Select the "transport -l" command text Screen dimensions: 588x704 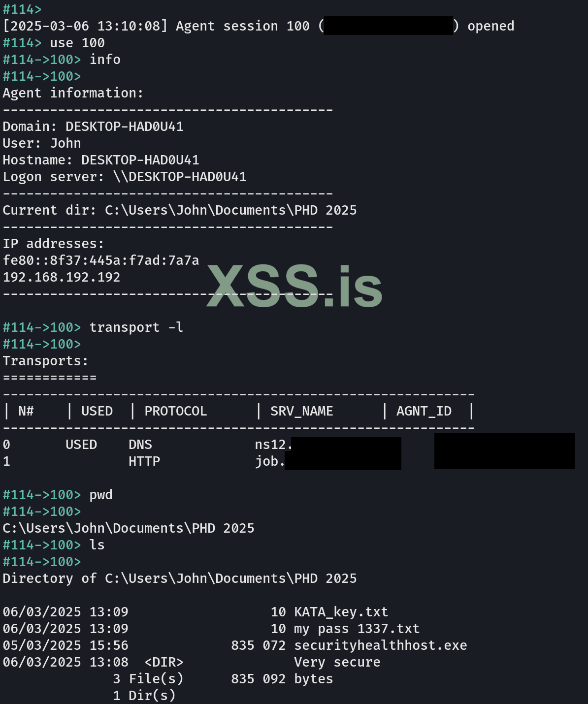click(x=136, y=327)
